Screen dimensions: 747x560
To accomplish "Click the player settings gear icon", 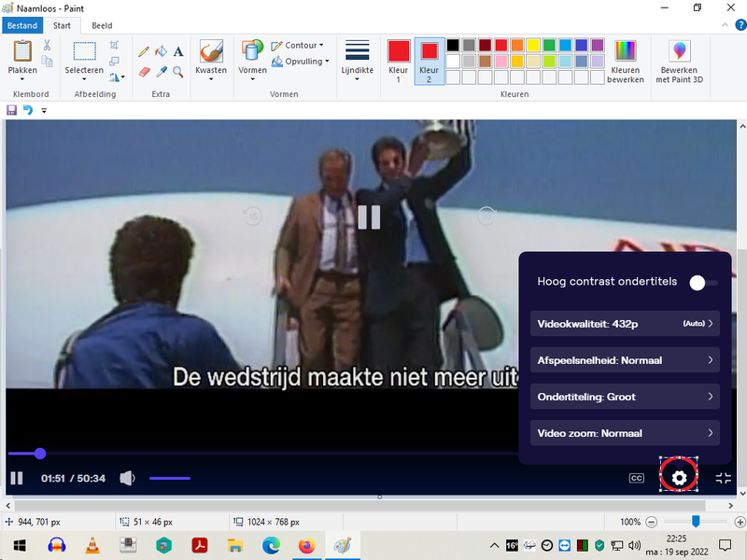I will pyautogui.click(x=679, y=478).
